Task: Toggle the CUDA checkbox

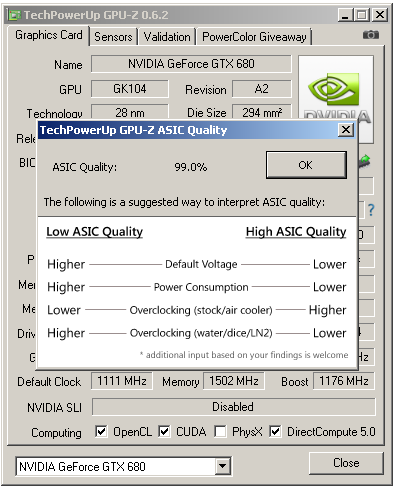Action: click(164, 432)
